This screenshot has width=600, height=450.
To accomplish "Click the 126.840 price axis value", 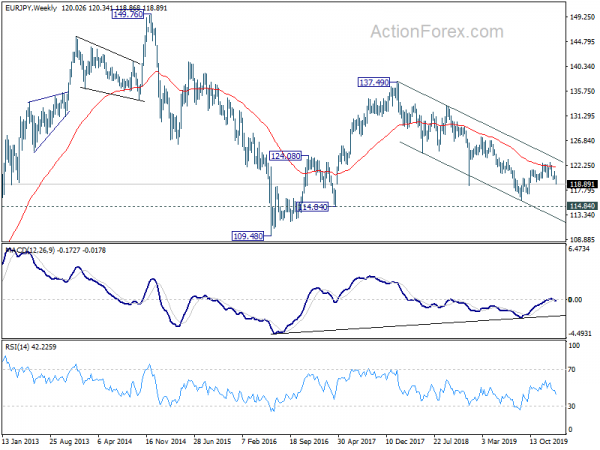I will click(x=582, y=141).
